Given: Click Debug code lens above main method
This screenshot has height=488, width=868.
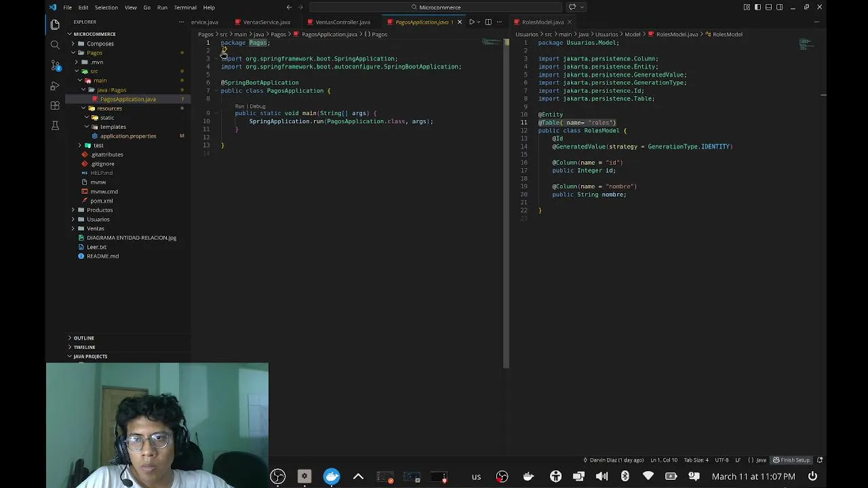Looking at the screenshot, I should (258, 106).
